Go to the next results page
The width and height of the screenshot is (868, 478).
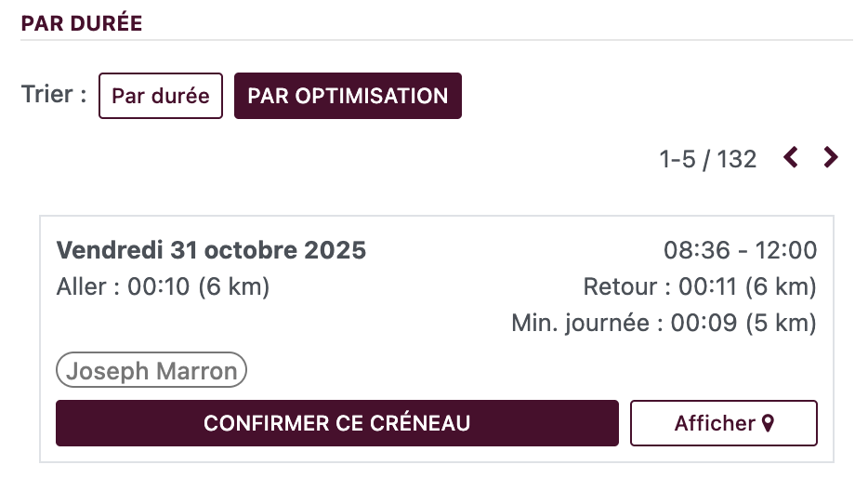point(831,158)
